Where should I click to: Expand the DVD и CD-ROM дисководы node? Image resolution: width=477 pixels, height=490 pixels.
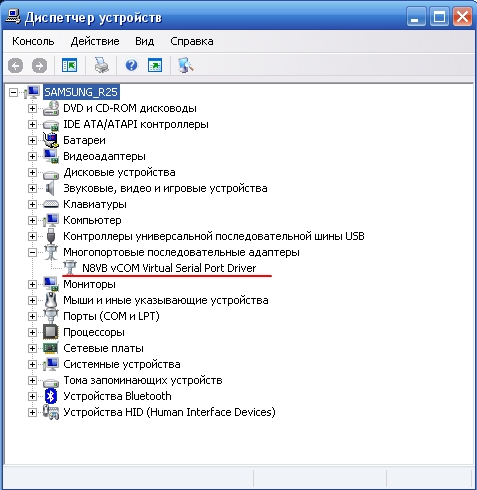[x=32, y=108]
